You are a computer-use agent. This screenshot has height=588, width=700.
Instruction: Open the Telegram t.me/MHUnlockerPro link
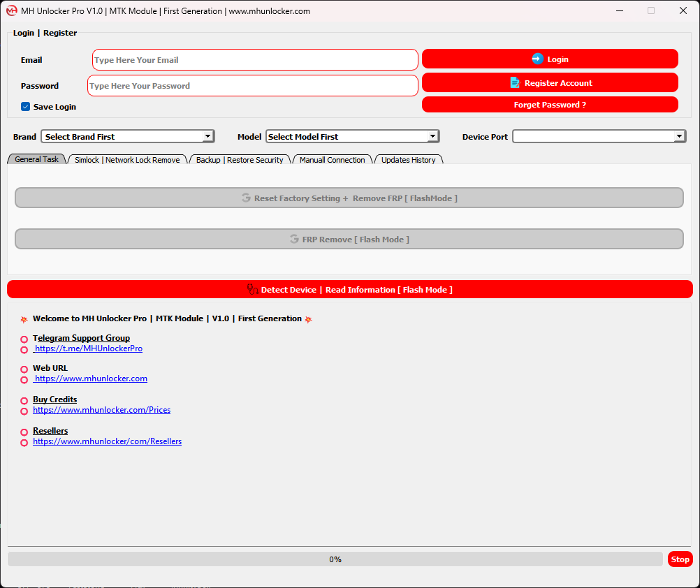pyautogui.click(x=88, y=348)
